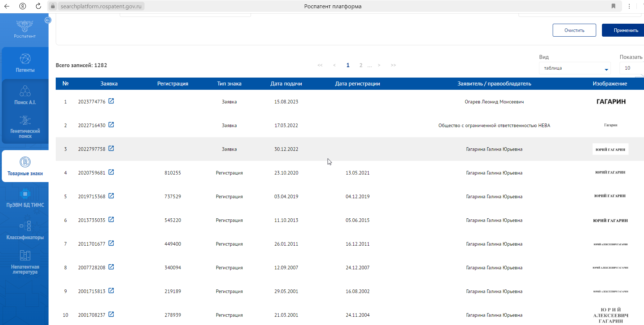The image size is (644, 325).
Task: Select the Товарные знаки section
Action: pyautogui.click(x=25, y=166)
